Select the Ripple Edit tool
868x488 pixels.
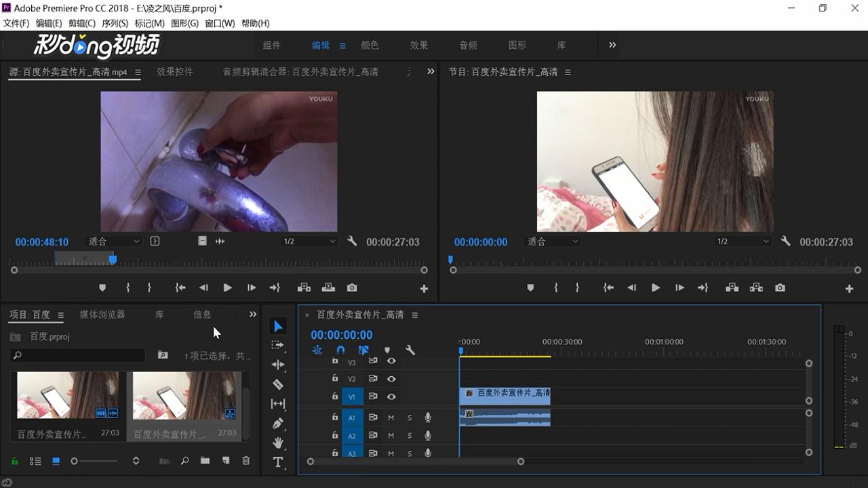[x=278, y=365]
